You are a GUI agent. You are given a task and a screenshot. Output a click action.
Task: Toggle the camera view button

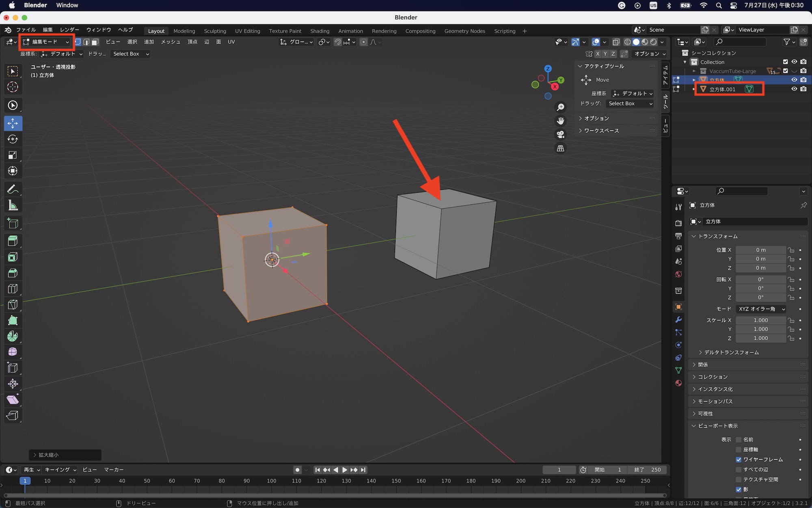click(x=560, y=135)
